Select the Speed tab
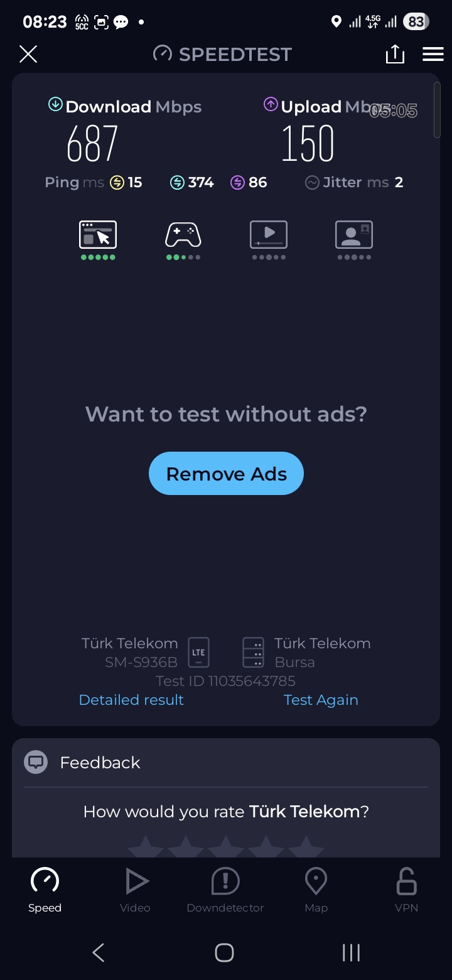Screen dimensions: 452x980 [x=45, y=890]
